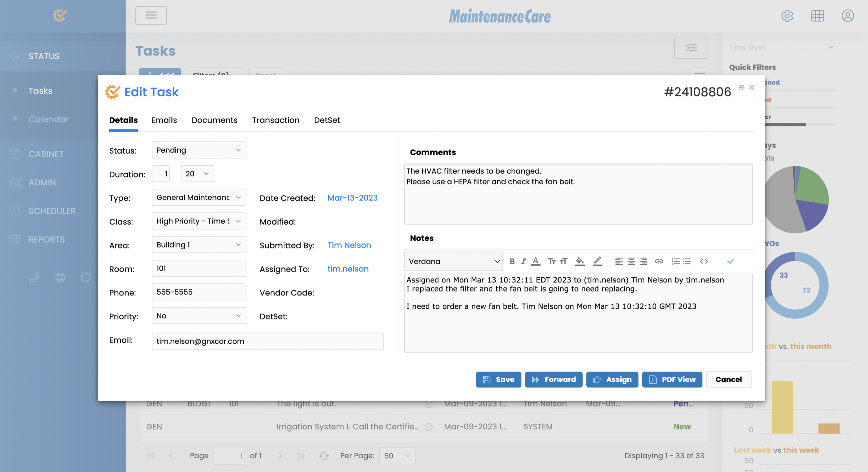This screenshot has width=868, height=472.
Task: Open the settings gear in the top bar
Action: pyautogui.click(x=787, y=16)
